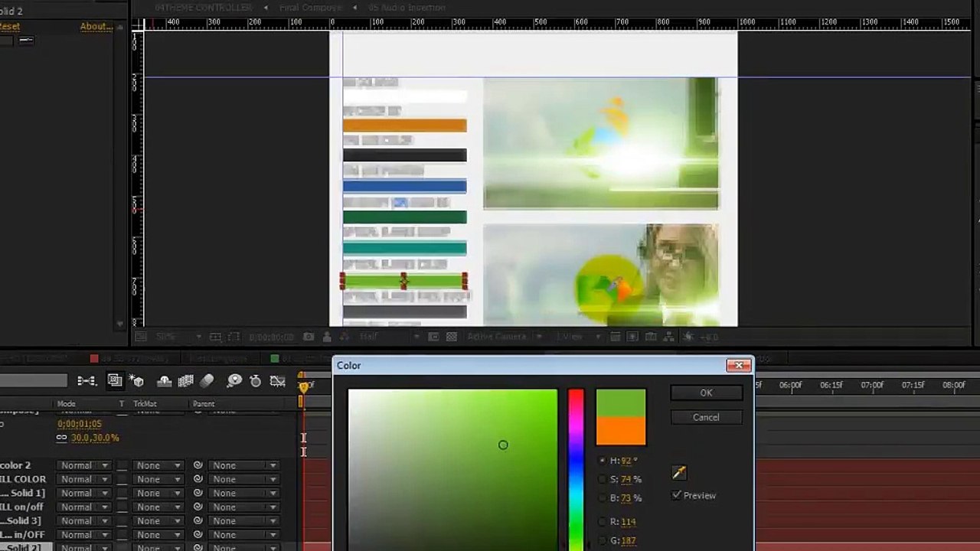Click inside the green color picker field
The width and height of the screenshot is (980, 551).
[x=453, y=470]
